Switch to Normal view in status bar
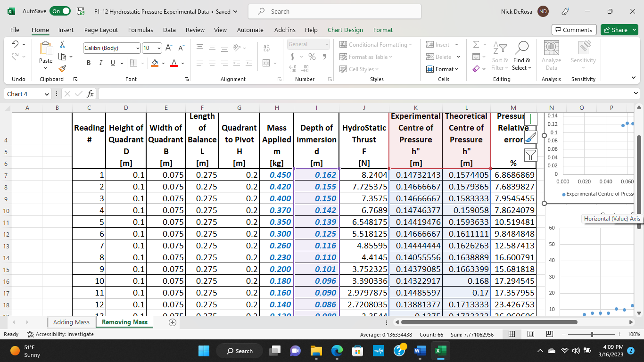Viewport: 644px width, 362px height. (x=512, y=334)
